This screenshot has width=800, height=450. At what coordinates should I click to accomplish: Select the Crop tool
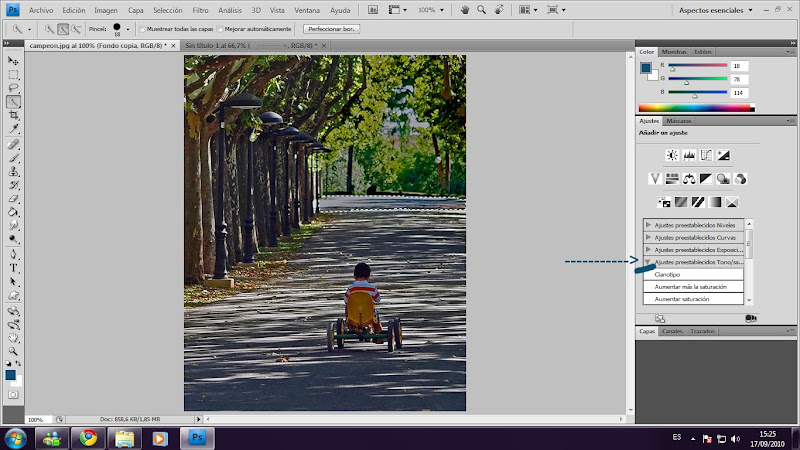pyautogui.click(x=14, y=115)
